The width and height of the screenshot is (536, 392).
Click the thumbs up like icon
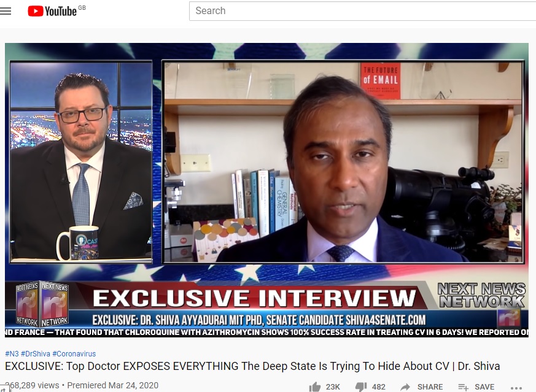[x=315, y=386]
